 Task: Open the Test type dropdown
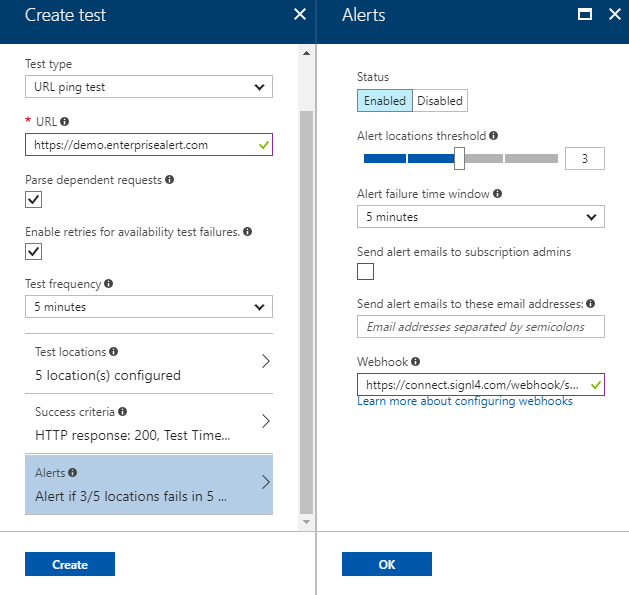click(x=149, y=87)
